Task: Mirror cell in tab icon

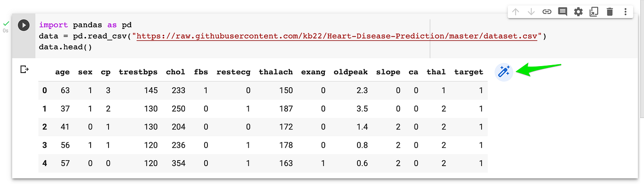Action: click(x=594, y=12)
